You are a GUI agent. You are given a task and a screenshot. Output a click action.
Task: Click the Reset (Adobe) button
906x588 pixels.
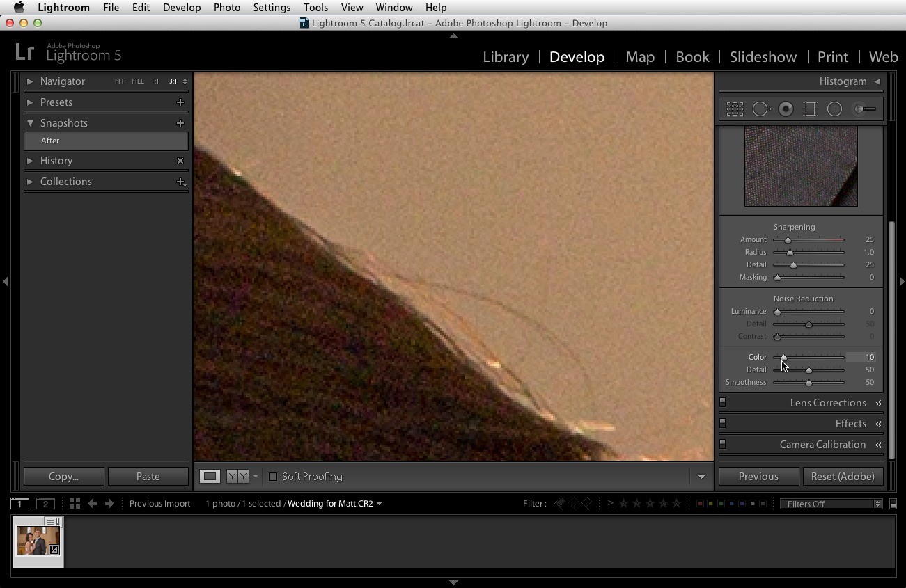click(x=843, y=477)
